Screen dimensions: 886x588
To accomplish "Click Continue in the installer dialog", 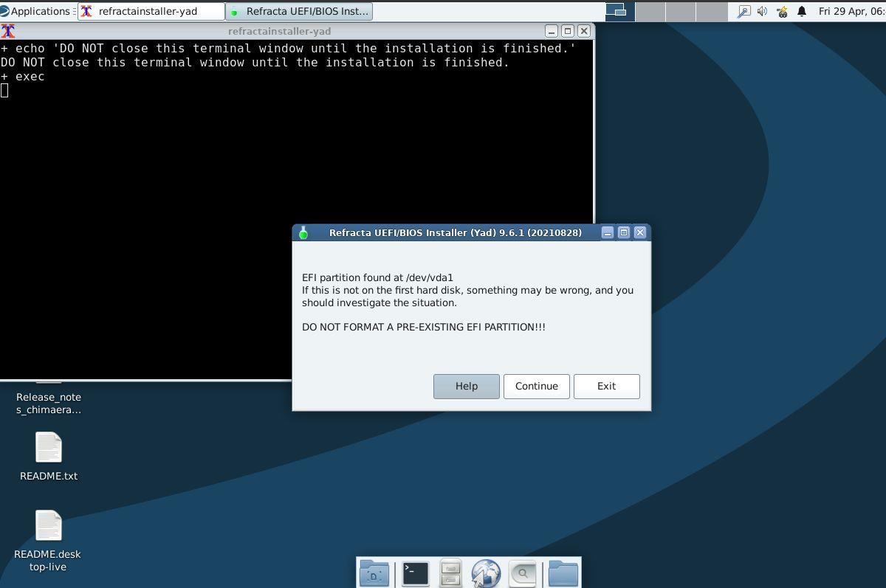I will 536,386.
